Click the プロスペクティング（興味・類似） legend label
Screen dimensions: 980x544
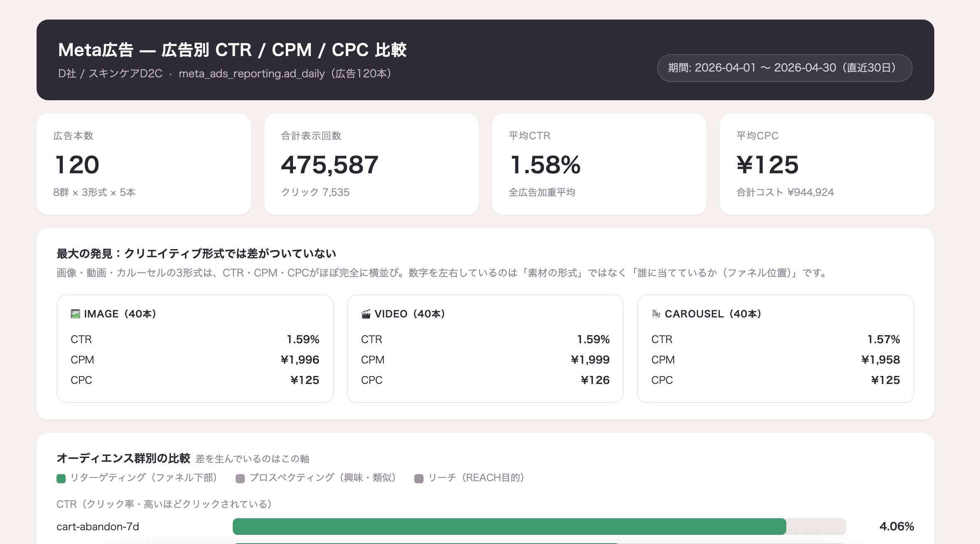[323, 477]
